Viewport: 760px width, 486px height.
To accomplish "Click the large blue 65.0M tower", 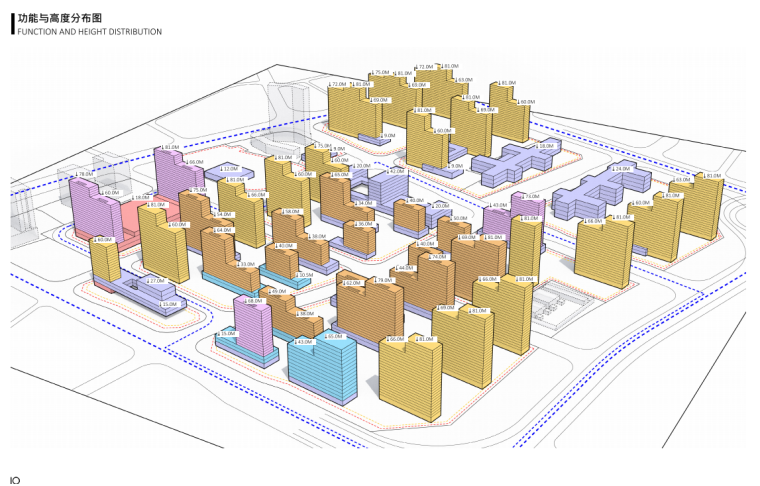I will [320, 372].
